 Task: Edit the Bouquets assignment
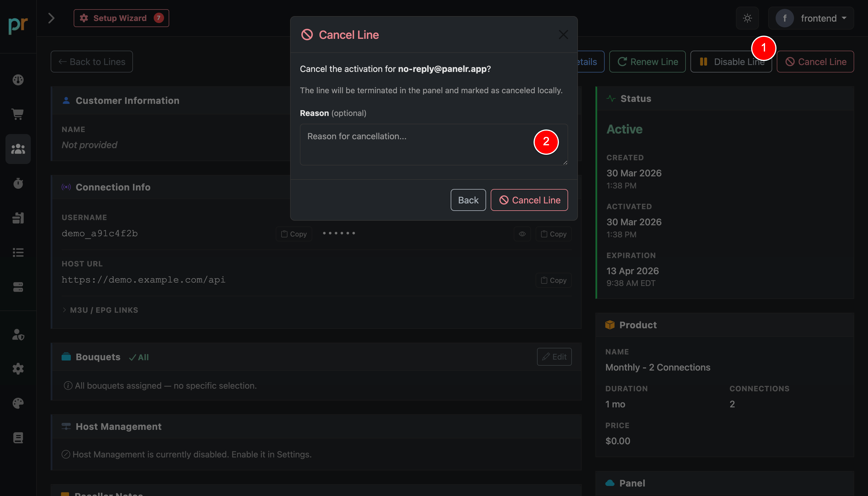click(554, 357)
